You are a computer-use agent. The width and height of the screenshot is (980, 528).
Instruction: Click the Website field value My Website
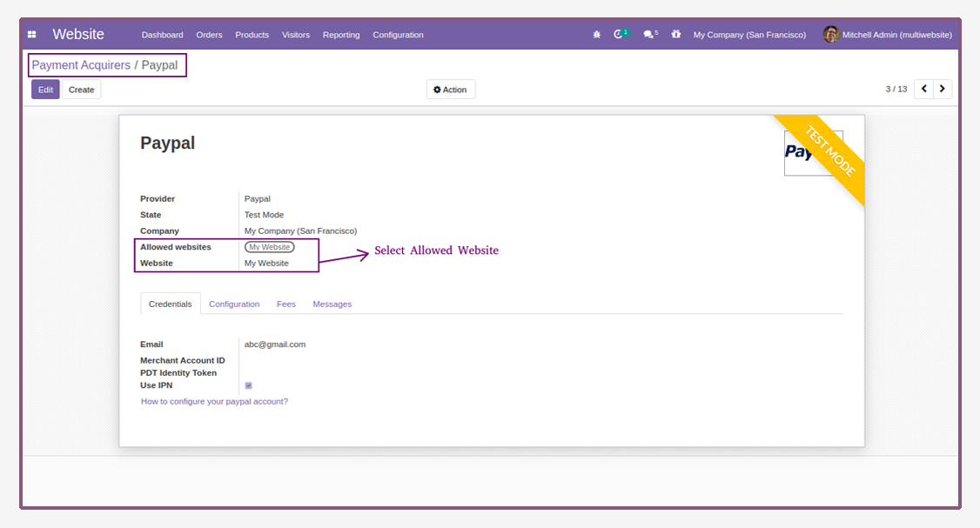pyautogui.click(x=266, y=263)
